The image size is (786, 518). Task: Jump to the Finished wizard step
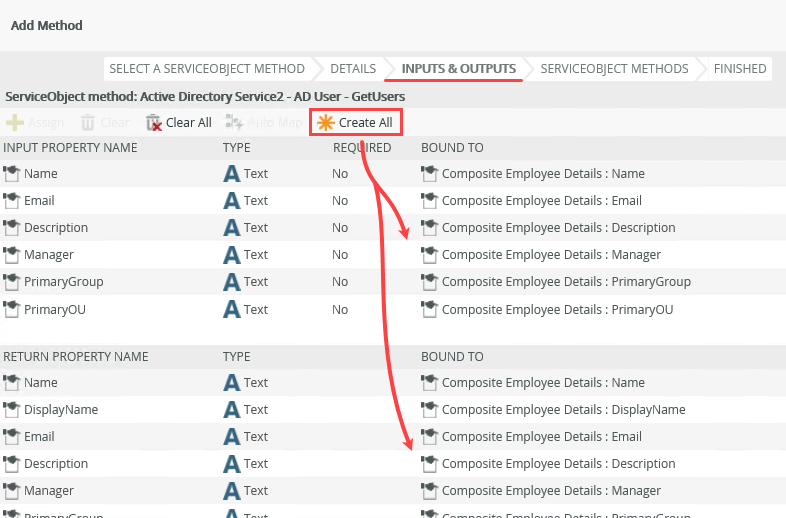pos(740,69)
